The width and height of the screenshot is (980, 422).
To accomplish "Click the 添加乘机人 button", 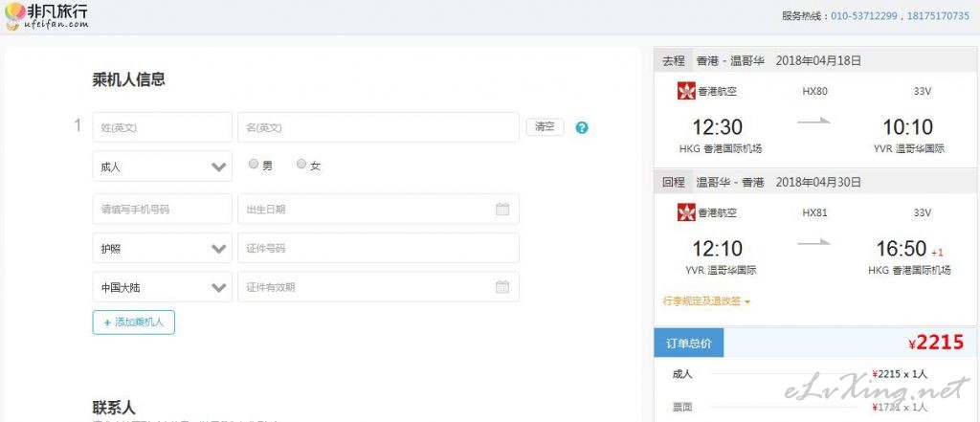I will pos(134,322).
